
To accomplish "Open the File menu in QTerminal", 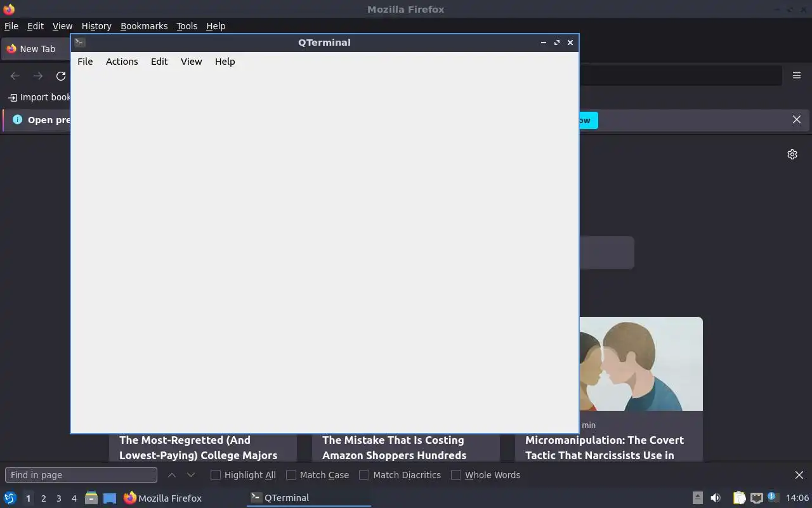I will coord(85,62).
